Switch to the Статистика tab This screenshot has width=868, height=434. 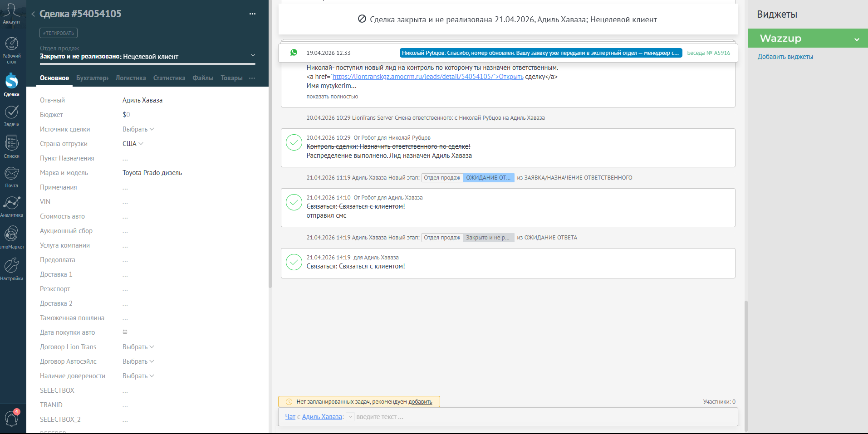[x=169, y=78]
